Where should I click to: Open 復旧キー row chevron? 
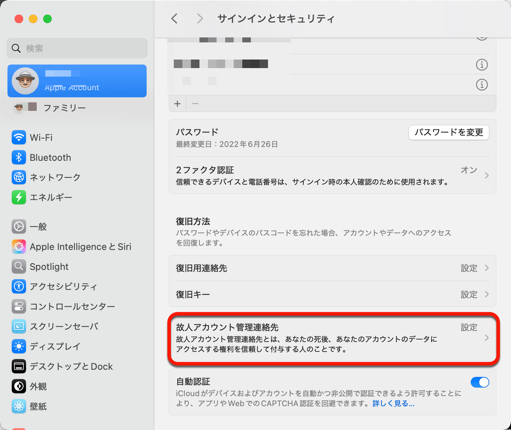(487, 294)
